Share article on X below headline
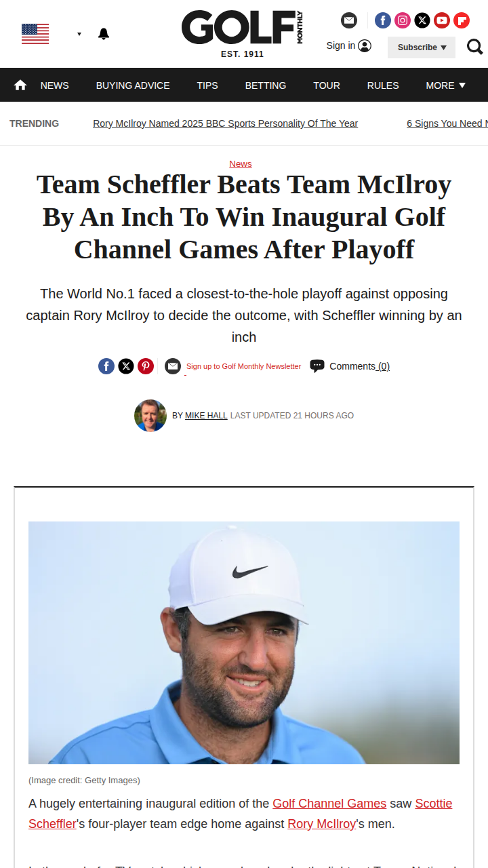Image resolution: width=488 pixels, height=868 pixels. pyautogui.click(x=126, y=366)
